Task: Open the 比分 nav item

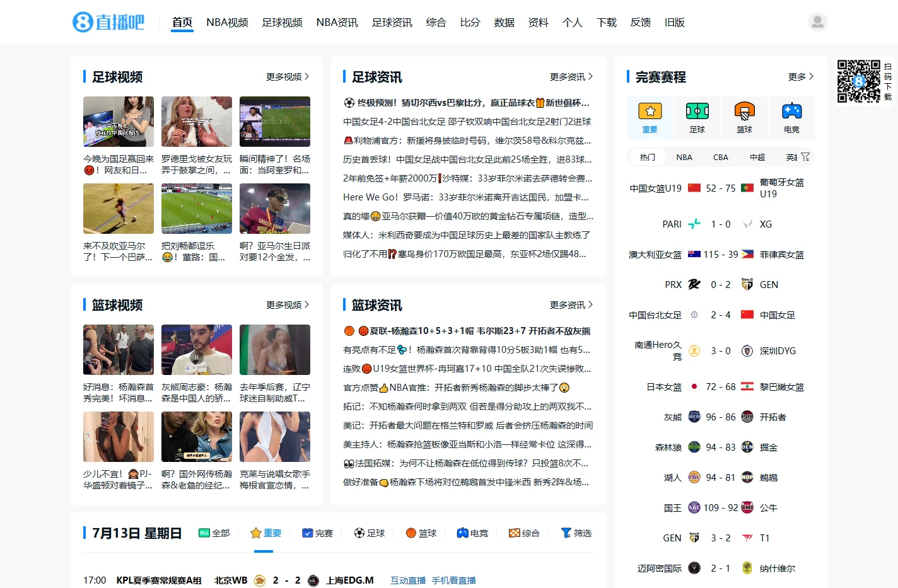Action: tap(470, 22)
